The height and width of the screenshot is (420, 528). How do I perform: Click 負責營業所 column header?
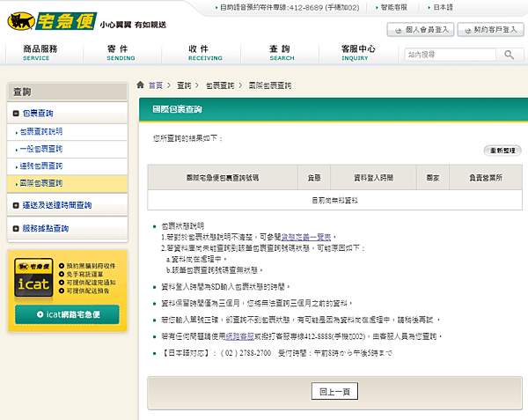pyautogui.click(x=486, y=178)
